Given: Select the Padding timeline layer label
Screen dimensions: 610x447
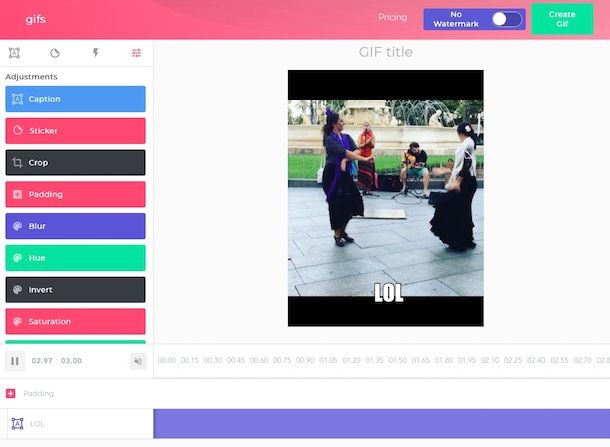Looking at the screenshot, I should [x=39, y=394].
